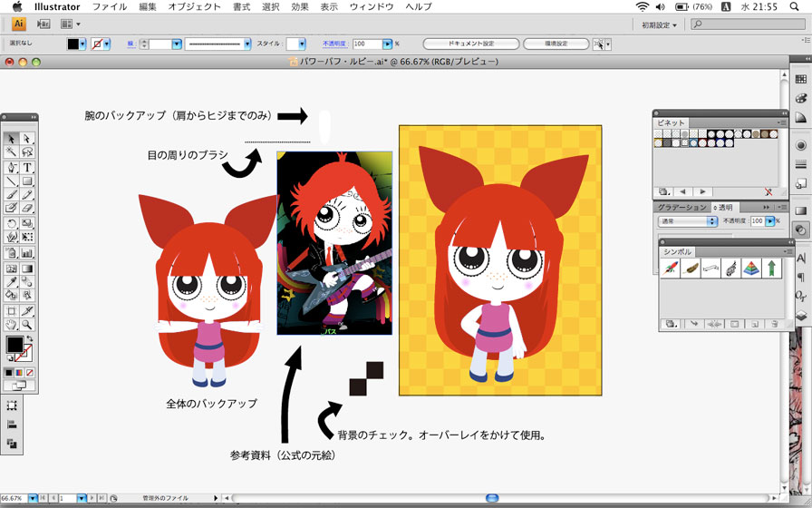
Task: Open the zoom level 66.67% dropdown
Action: (34, 498)
